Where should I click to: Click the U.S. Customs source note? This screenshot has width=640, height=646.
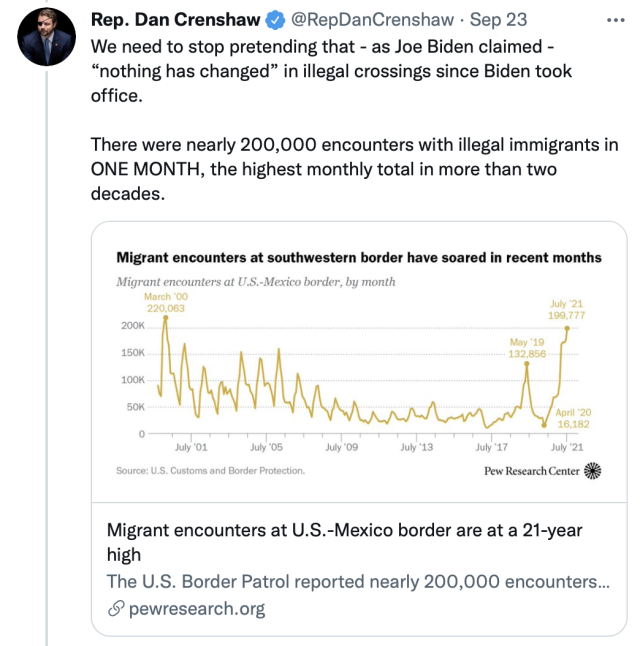[x=210, y=470]
